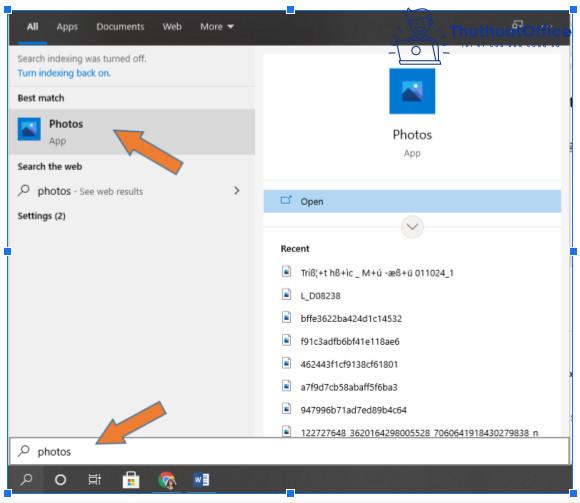
Task: Open Microsoft Word from taskbar
Action: coord(202,480)
